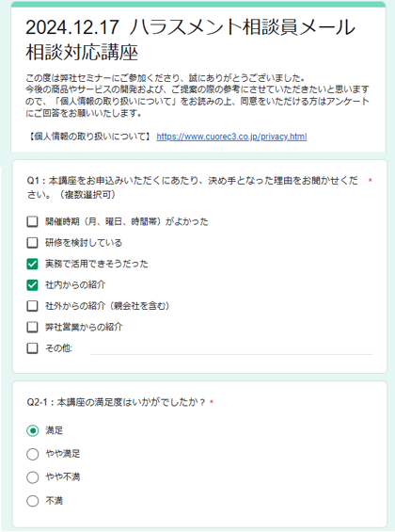Viewport: 395px width, 532px height.
Task: Uncheck the 社内からの紹介 checkbox
Action: [x=33, y=284]
